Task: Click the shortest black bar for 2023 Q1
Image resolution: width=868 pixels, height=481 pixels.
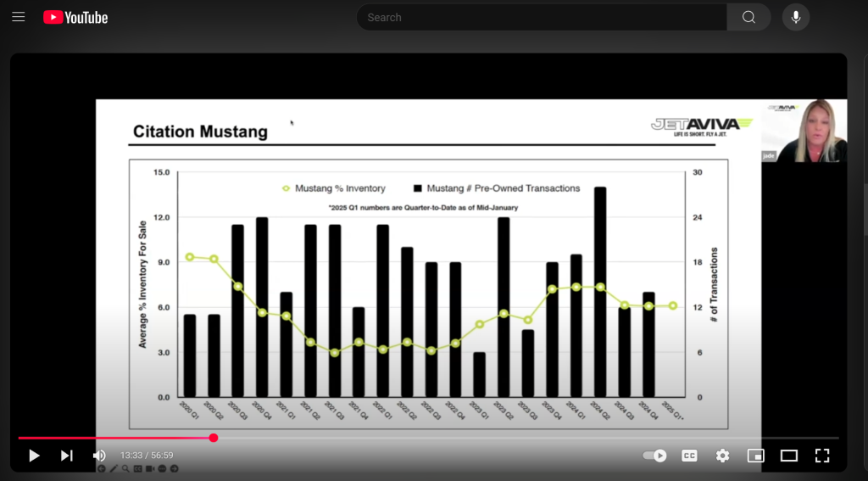Action: click(480, 375)
